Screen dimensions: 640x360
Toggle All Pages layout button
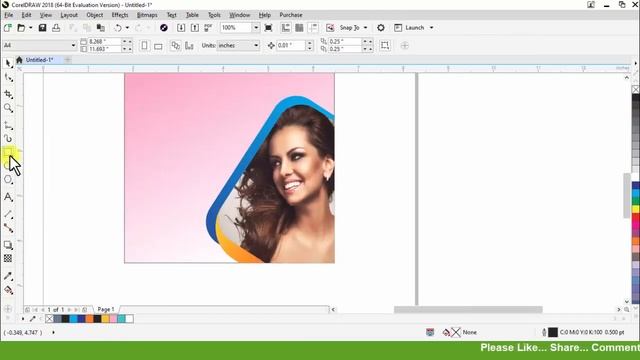[x=176, y=45]
